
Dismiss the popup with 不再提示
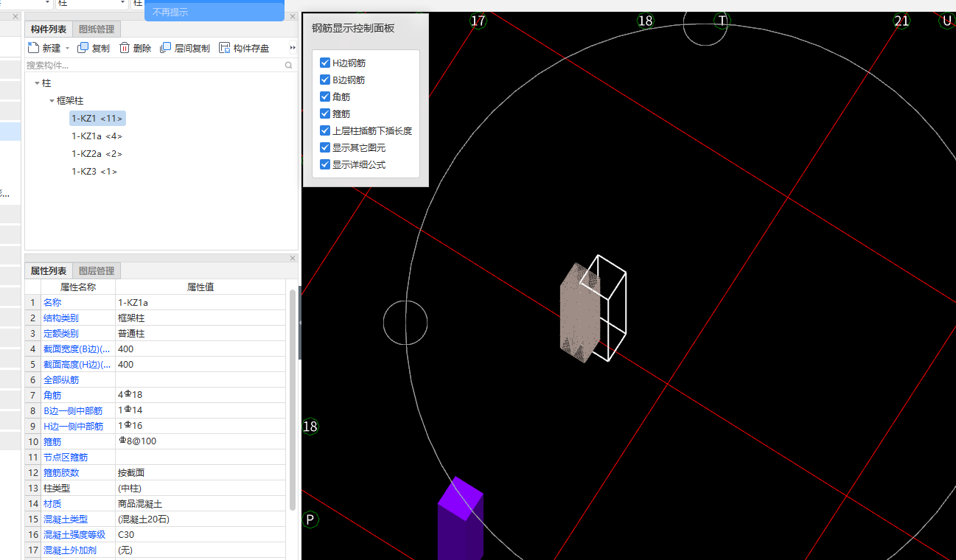coord(170,12)
